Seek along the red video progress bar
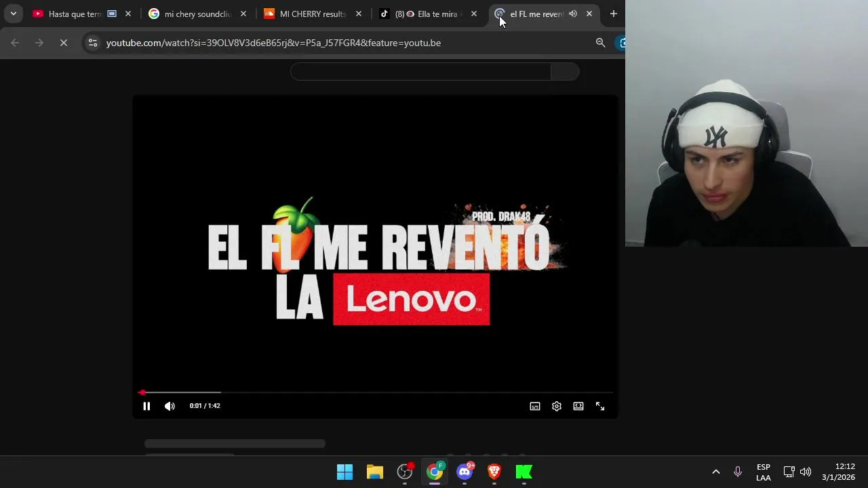Image resolution: width=868 pixels, height=488 pixels. coord(376,392)
